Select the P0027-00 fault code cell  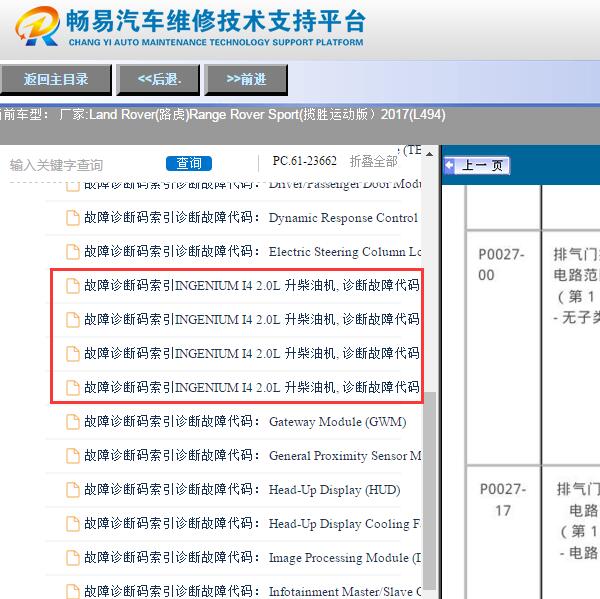(x=503, y=348)
